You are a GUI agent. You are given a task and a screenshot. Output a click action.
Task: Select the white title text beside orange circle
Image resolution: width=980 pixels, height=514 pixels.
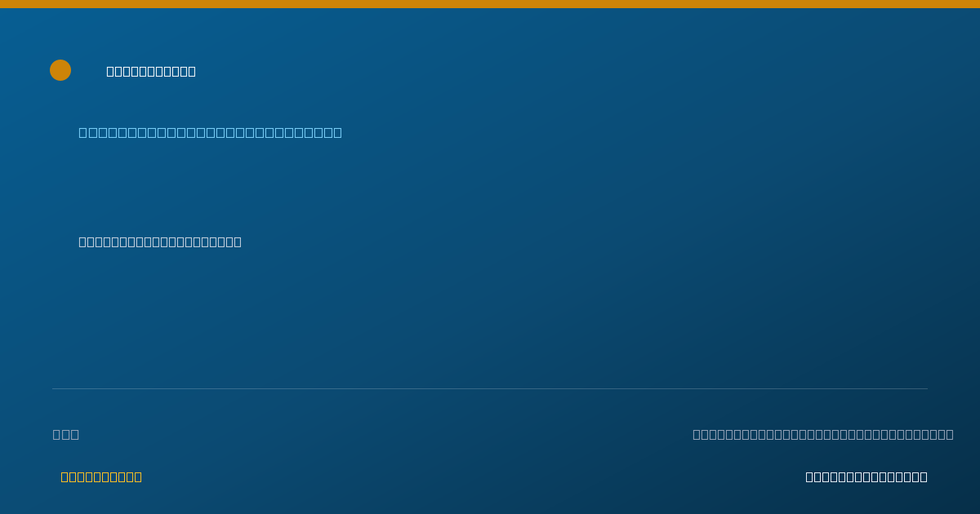point(151,71)
